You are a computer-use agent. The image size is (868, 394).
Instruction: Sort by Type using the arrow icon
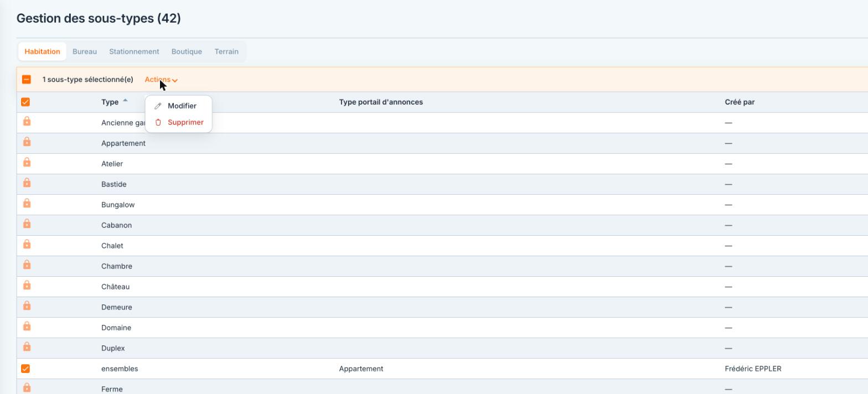pos(125,101)
